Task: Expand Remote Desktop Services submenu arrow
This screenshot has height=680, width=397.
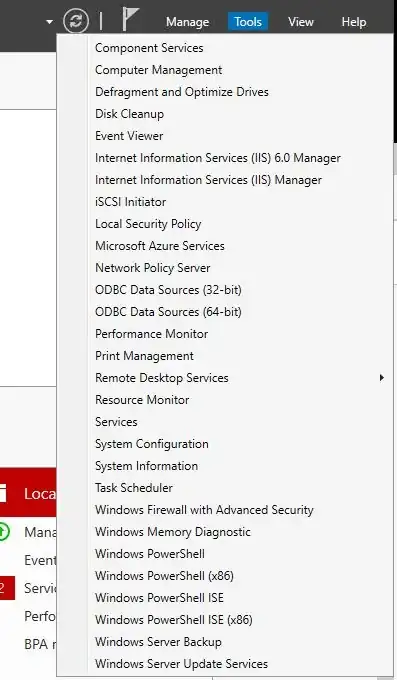Action: pyautogui.click(x=381, y=378)
